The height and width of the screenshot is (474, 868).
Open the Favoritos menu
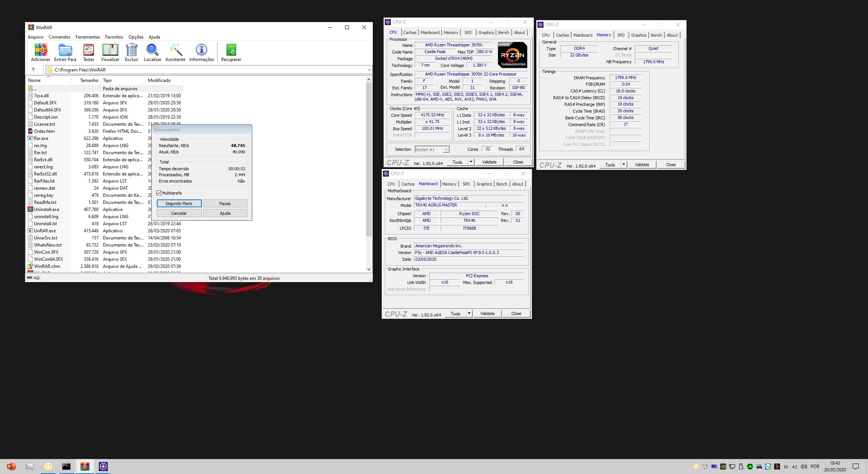click(x=114, y=37)
